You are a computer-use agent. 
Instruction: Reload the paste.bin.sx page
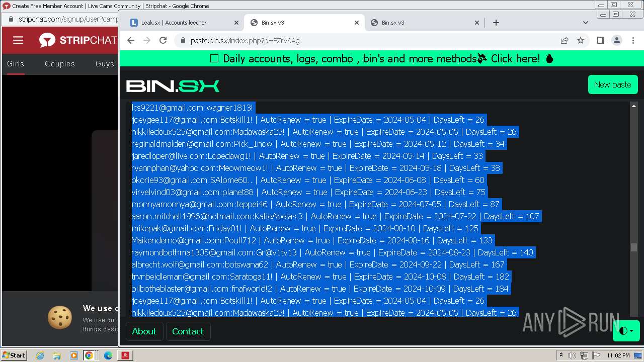[163, 41]
